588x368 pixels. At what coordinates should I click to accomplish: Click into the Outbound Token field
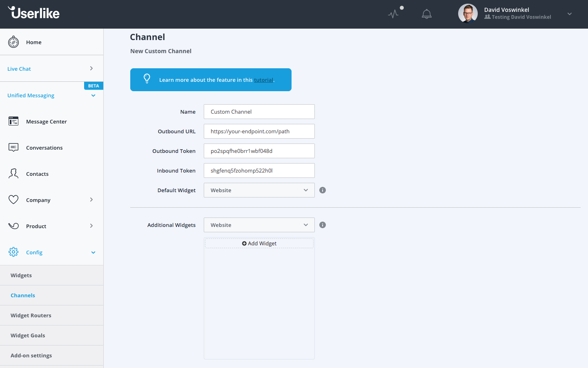tap(259, 151)
